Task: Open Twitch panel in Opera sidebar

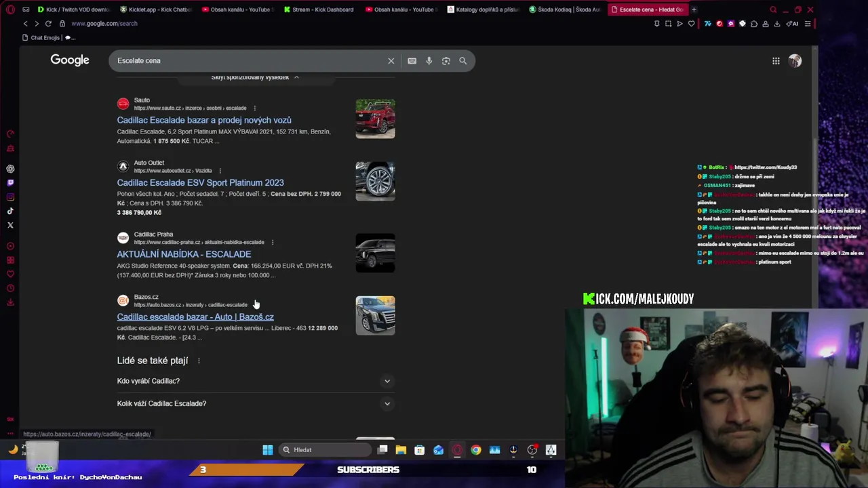Action: (x=10, y=183)
